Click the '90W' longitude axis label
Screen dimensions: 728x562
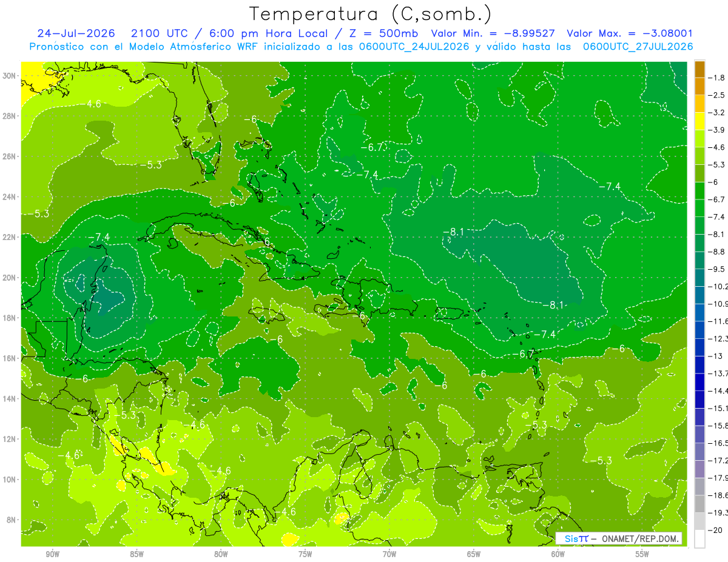(52, 554)
